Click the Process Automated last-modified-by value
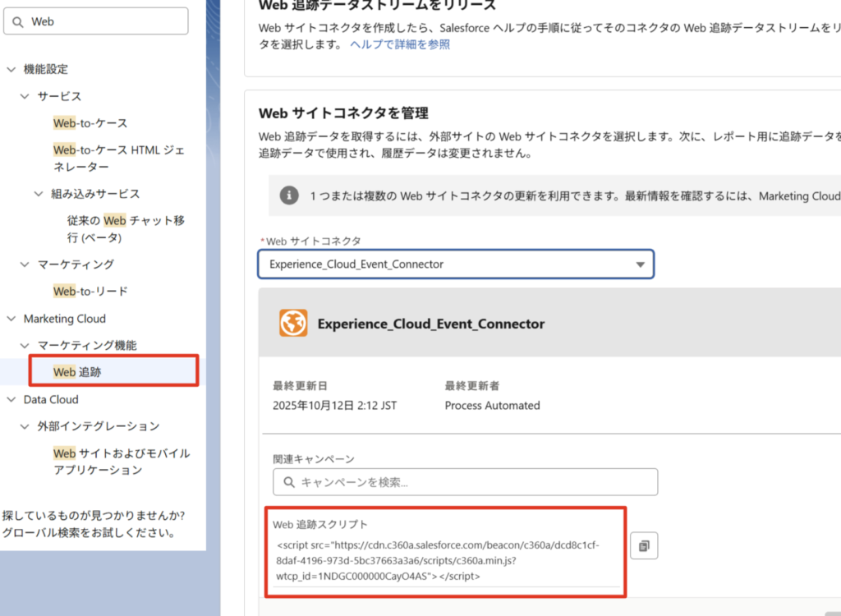The height and width of the screenshot is (616, 841). point(493,406)
